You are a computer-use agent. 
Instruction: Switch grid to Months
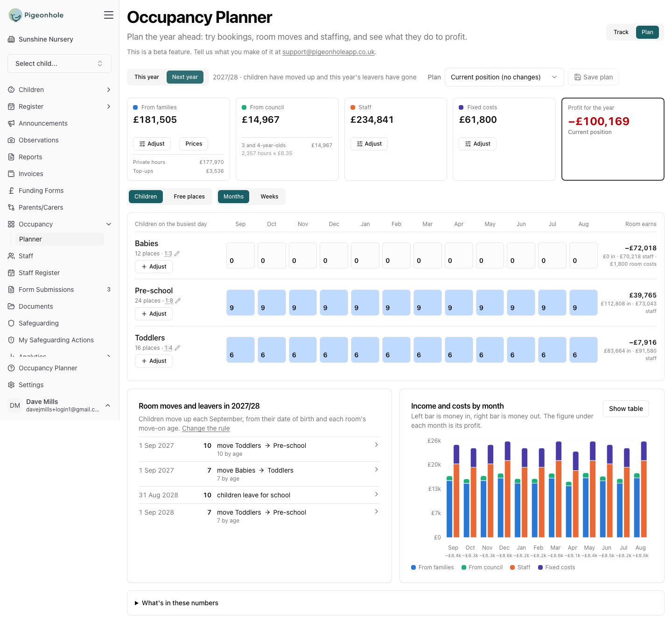click(233, 197)
